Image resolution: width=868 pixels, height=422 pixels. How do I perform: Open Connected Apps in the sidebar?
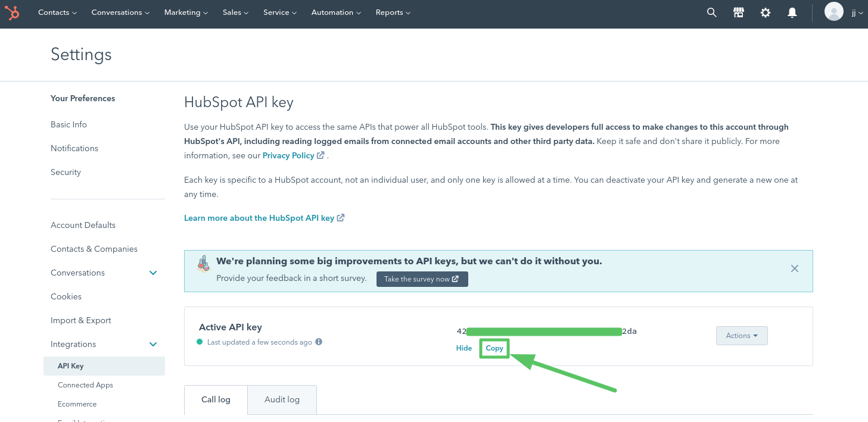click(85, 385)
